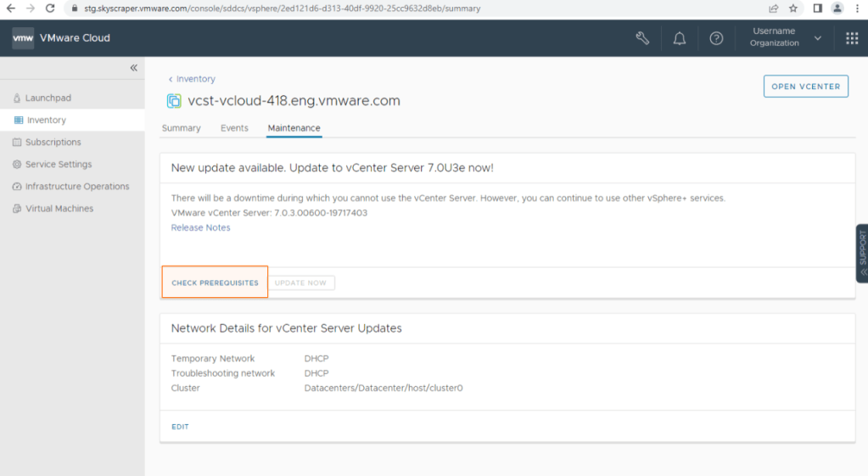Open the Support side panel tab
Image resolution: width=868 pixels, height=476 pixels.
pyautogui.click(x=862, y=253)
